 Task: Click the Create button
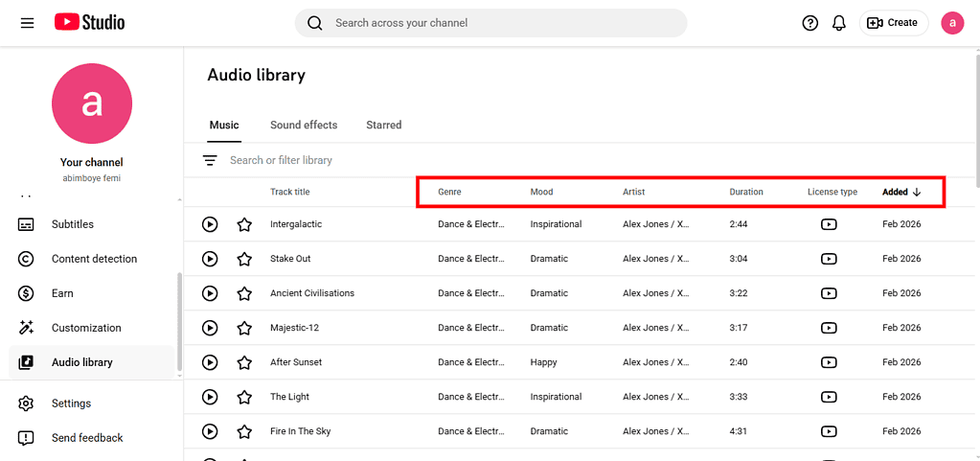point(894,23)
